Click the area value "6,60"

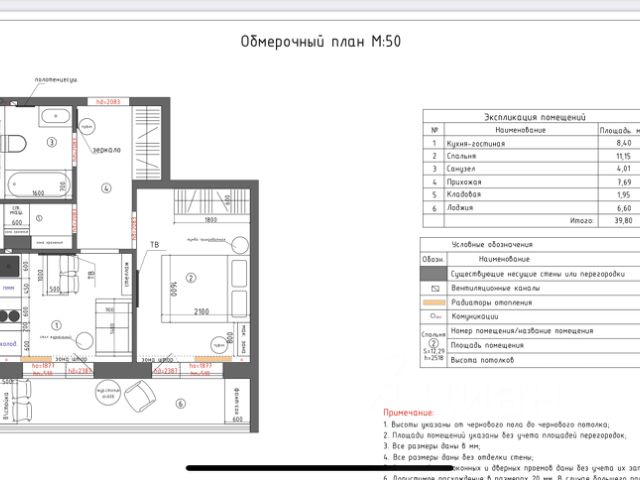click(x=624, y=208)
